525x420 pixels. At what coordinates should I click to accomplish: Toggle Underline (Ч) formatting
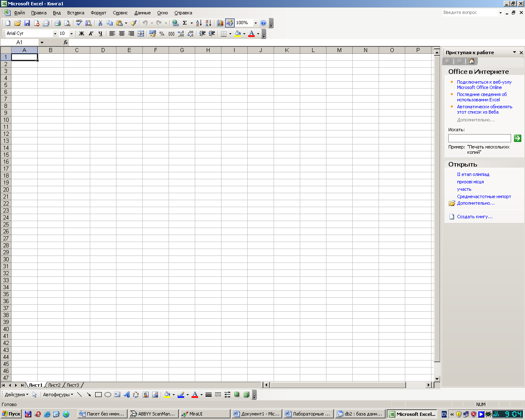(x=100, y=34)
